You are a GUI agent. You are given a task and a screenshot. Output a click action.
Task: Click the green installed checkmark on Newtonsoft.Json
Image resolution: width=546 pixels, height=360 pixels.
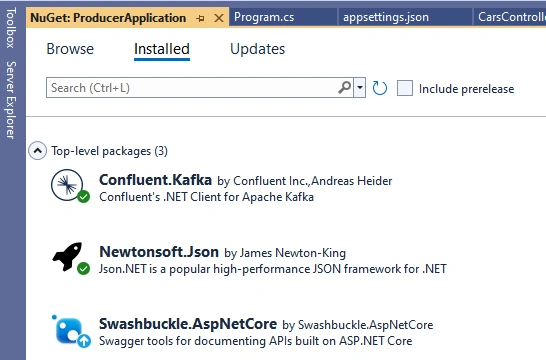[83, 268]
